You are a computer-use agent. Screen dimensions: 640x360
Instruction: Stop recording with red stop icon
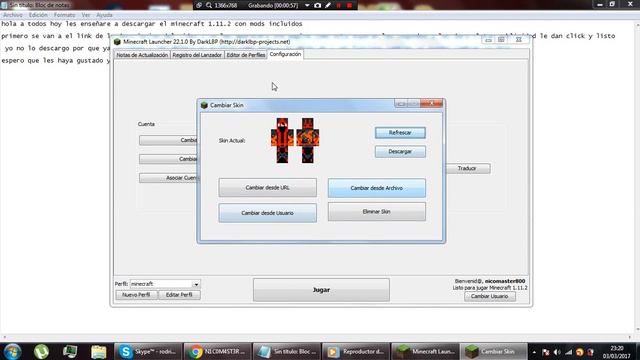click(x=349, y=5)
